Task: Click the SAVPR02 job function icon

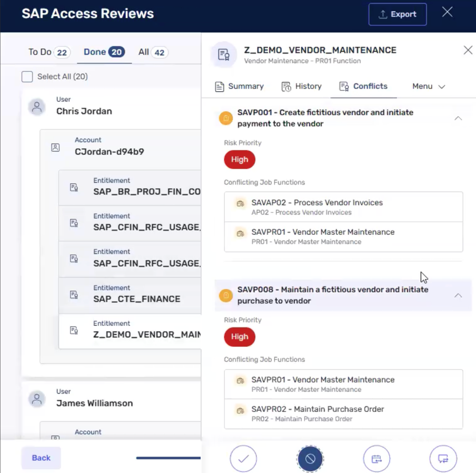Action: coord(240,410)
